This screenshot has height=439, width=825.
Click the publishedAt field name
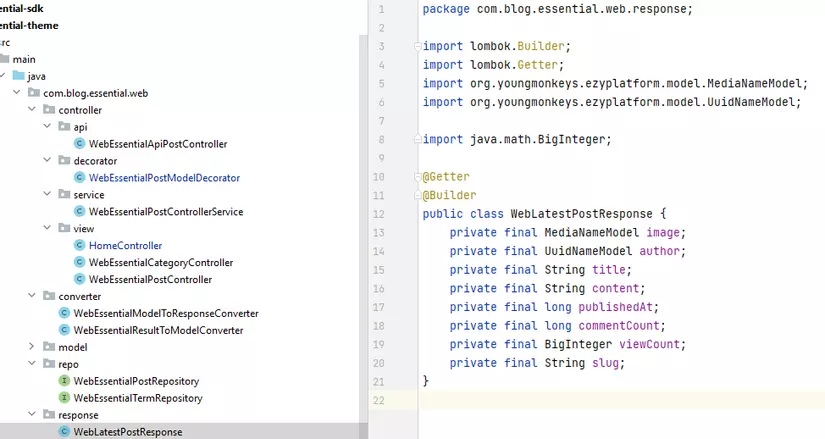point(616,307)
